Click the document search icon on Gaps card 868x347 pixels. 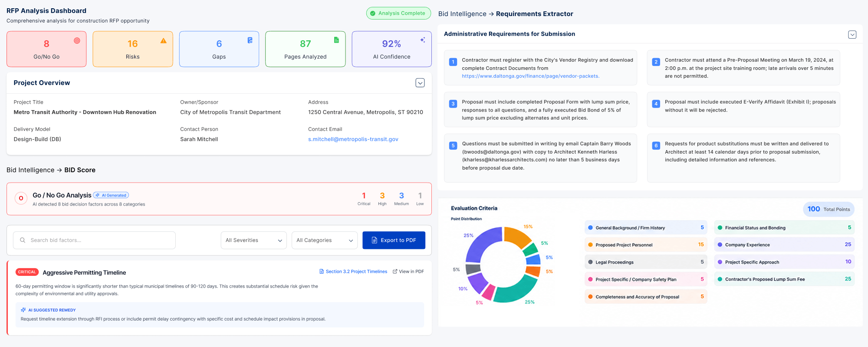pyautogui.click(x=250, y=40)
